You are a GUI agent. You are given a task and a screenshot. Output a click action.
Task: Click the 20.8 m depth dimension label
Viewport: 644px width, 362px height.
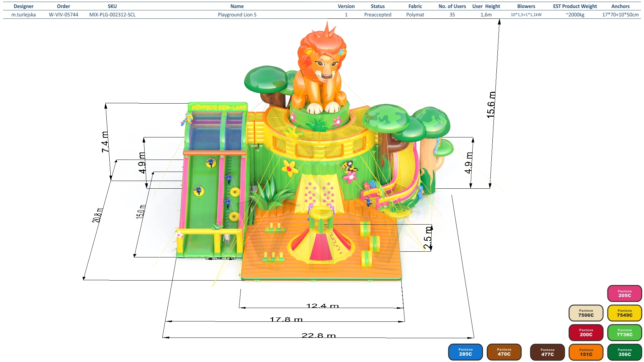pos(98,216)
